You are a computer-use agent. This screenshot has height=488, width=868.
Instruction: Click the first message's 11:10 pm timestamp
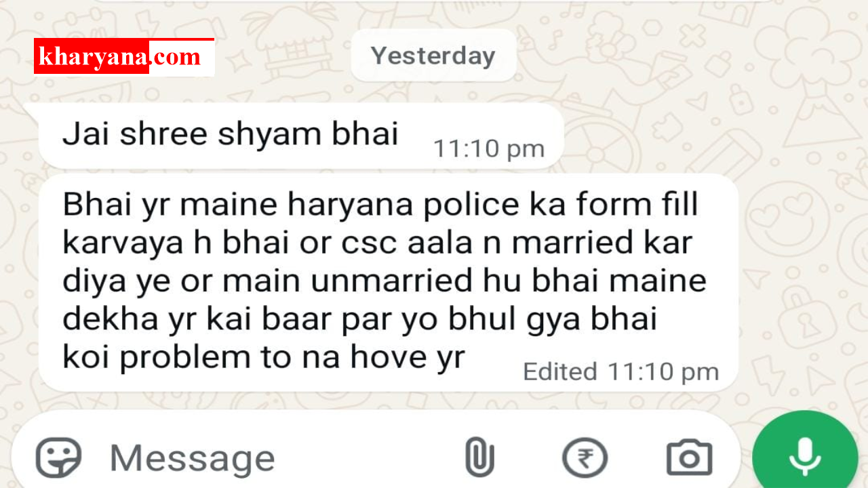(x=488, y=149)
